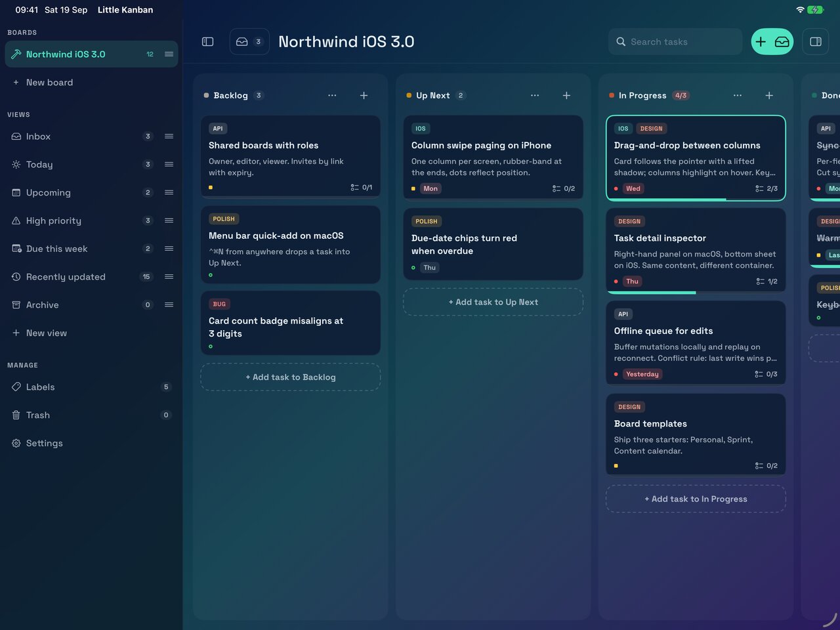Click the green quick-add task button
This screenshot has height=630, width=840.
[772, 41]
